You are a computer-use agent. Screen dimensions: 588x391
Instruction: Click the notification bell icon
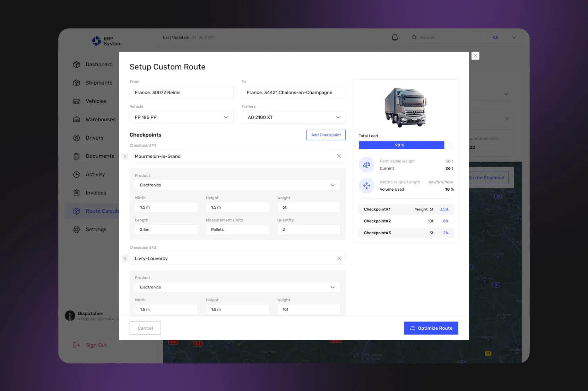click(x=395, y=37)
